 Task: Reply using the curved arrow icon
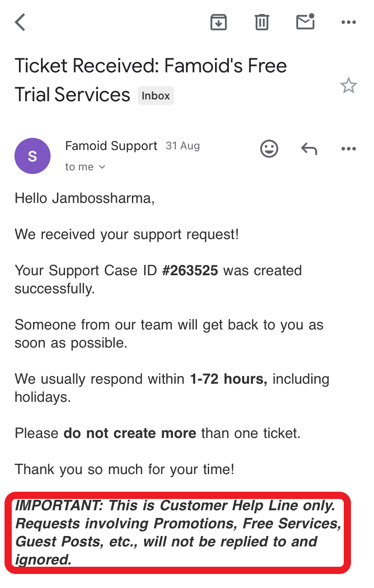pyautogui.click(x=309, y=148)
